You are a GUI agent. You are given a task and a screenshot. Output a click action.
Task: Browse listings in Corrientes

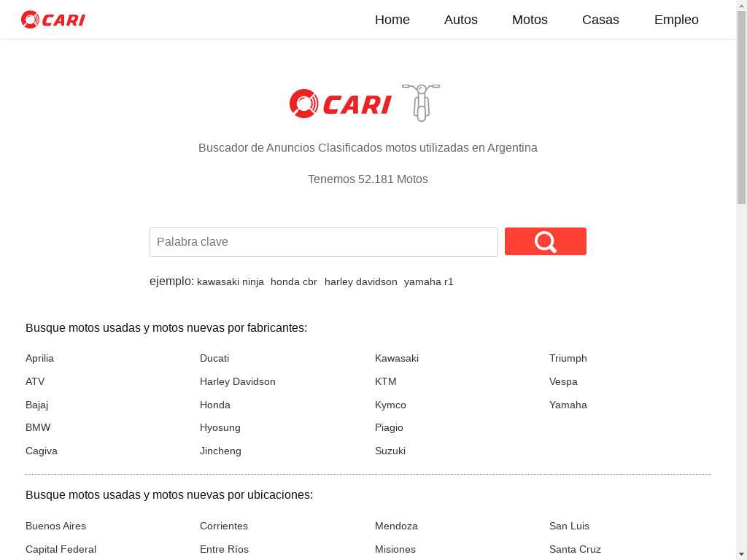[224, 526]
